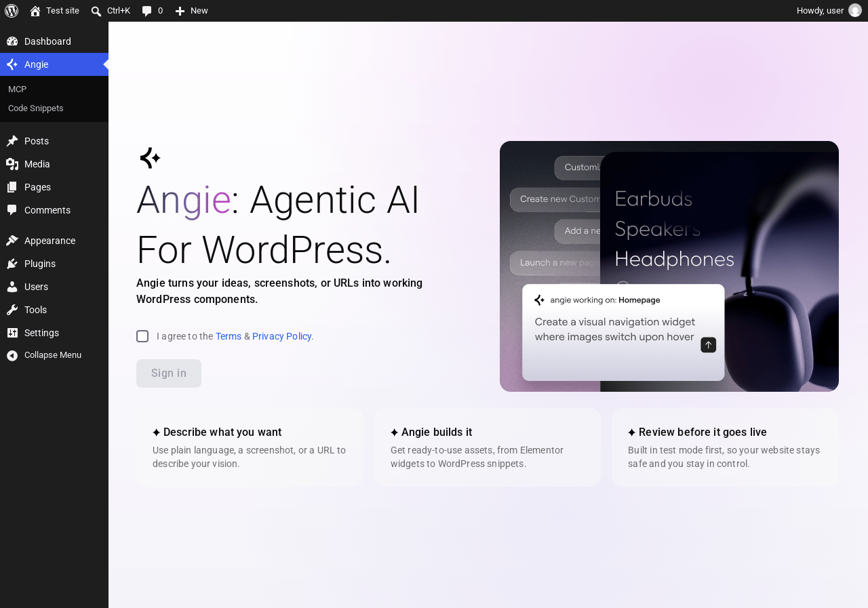868x608 pixels.
Task: Click the Comments bubble icon in sidebar
Action: tap(12, 210)
